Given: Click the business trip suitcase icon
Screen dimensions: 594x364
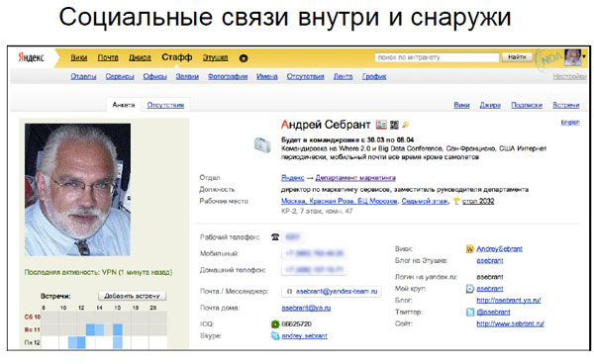Looking at the screenshot, I should tap(262, 145).
